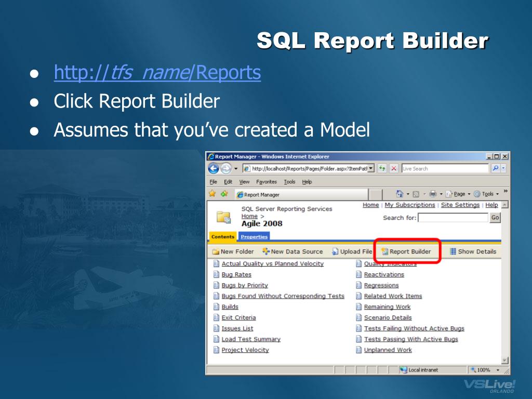Screen dimensions: 532x399
Task: Click the Home breadcrumb link
Action: coord(249,216)
